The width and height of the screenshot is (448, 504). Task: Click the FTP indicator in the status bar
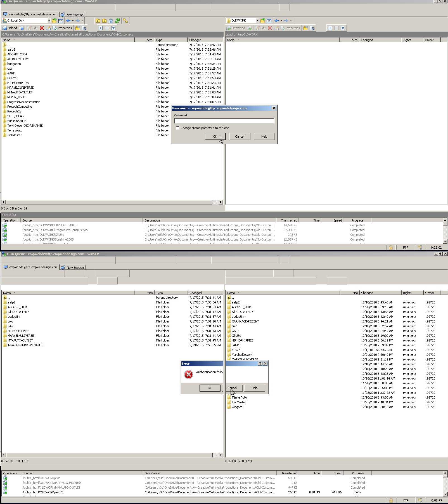[x=405, y=247]
